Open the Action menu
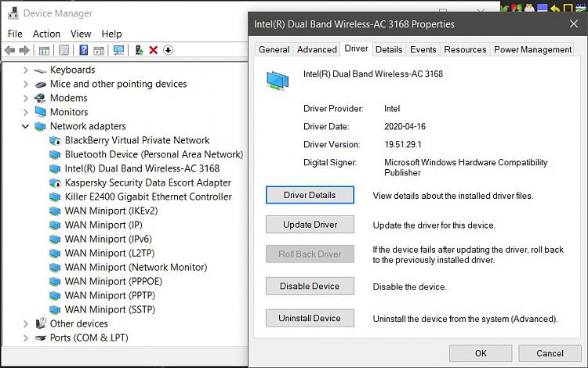Screen dimensions: 588x368 coord(46,34)
